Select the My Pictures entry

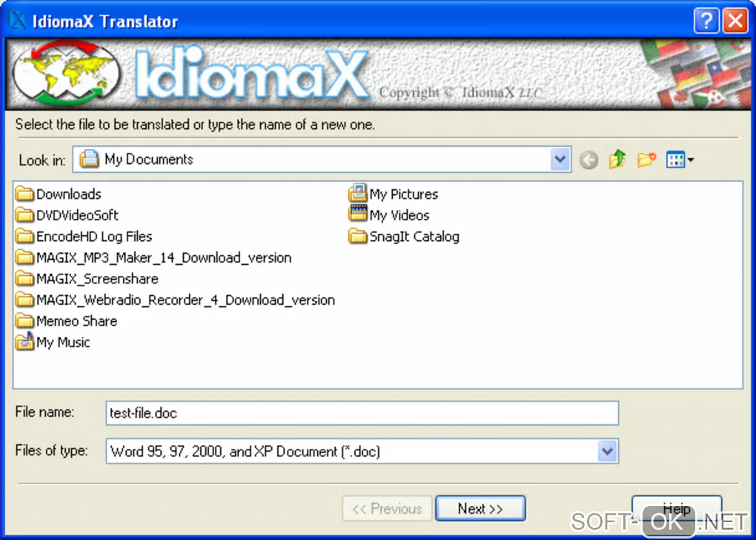point(403,194)
